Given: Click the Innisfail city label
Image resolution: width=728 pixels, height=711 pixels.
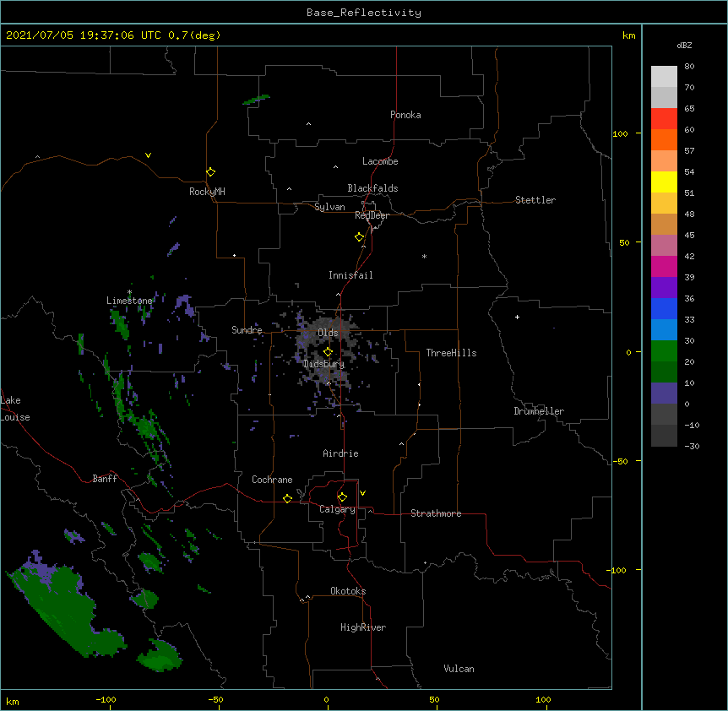Looking at the screenshot, I should [350, 275].
